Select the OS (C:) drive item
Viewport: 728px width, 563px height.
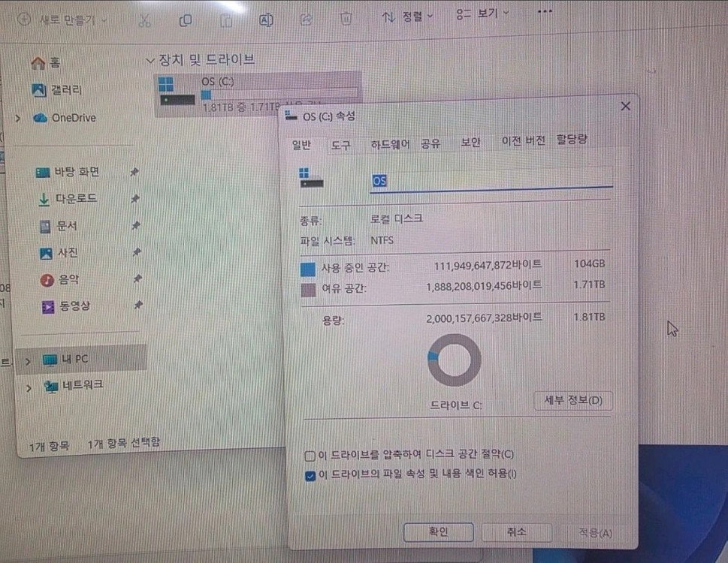pos(258,94)
